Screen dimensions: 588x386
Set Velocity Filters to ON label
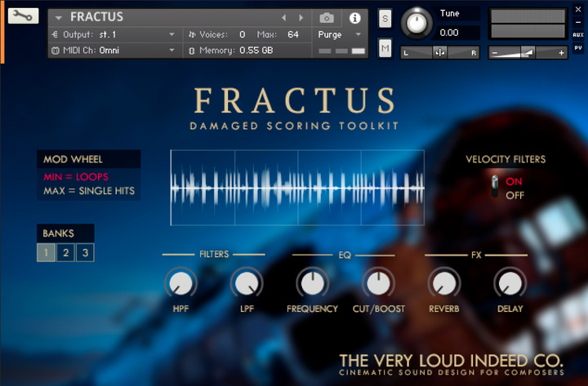coord(514,181)
